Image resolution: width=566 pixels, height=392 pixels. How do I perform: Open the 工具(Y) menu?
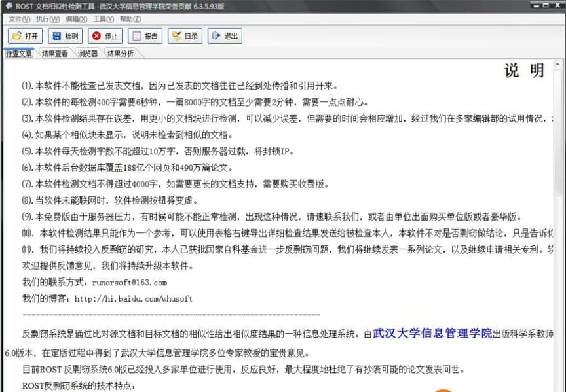click(104, 19)
